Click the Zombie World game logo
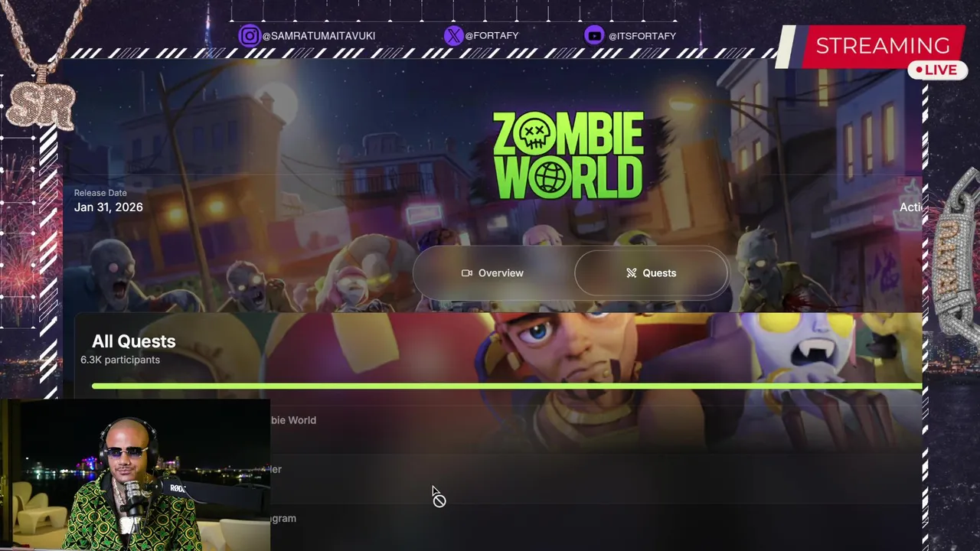The height and width of the screenshot is (551, 980). 567,155
